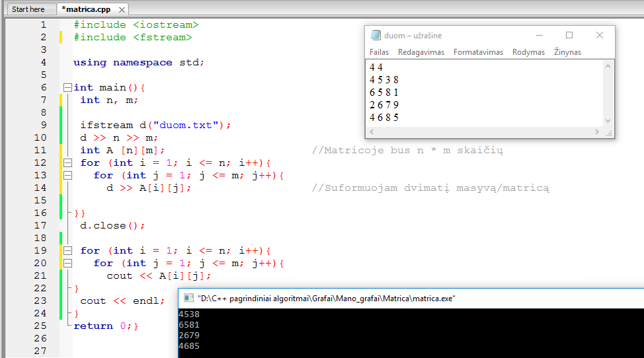Click the "4 6 8 5" line in Notepad
This screenshot has height=358, width=644.
point(383,118)
